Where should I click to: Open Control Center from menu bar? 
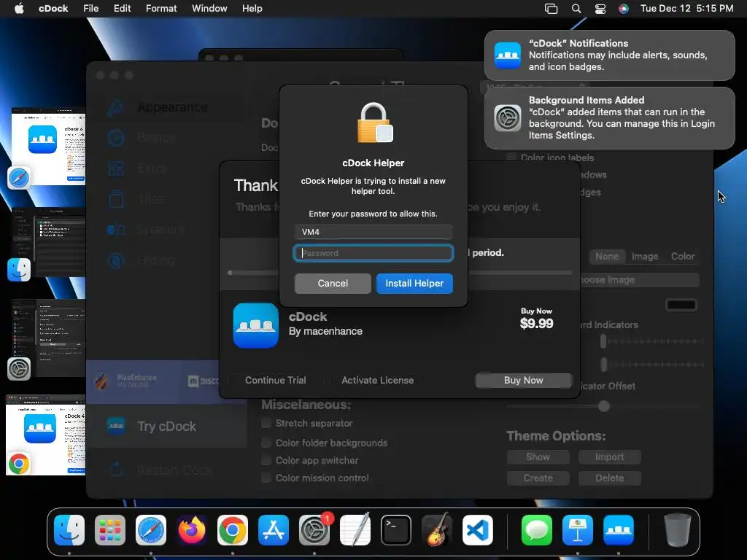[x=600, y=9]
